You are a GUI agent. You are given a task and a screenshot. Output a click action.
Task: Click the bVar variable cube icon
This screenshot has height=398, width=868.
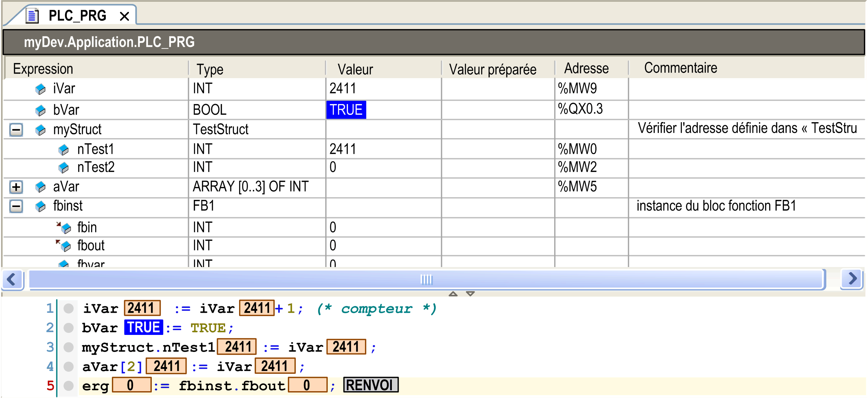point(40,110)
